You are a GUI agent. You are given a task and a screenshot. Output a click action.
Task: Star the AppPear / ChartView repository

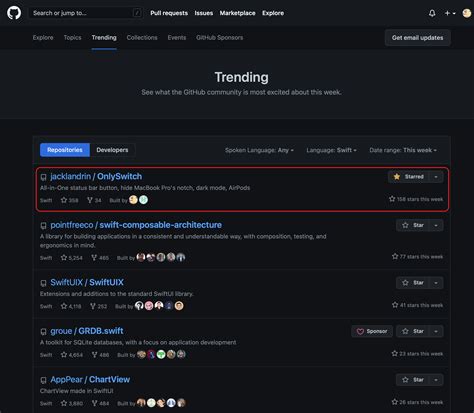tap(413, 380)
